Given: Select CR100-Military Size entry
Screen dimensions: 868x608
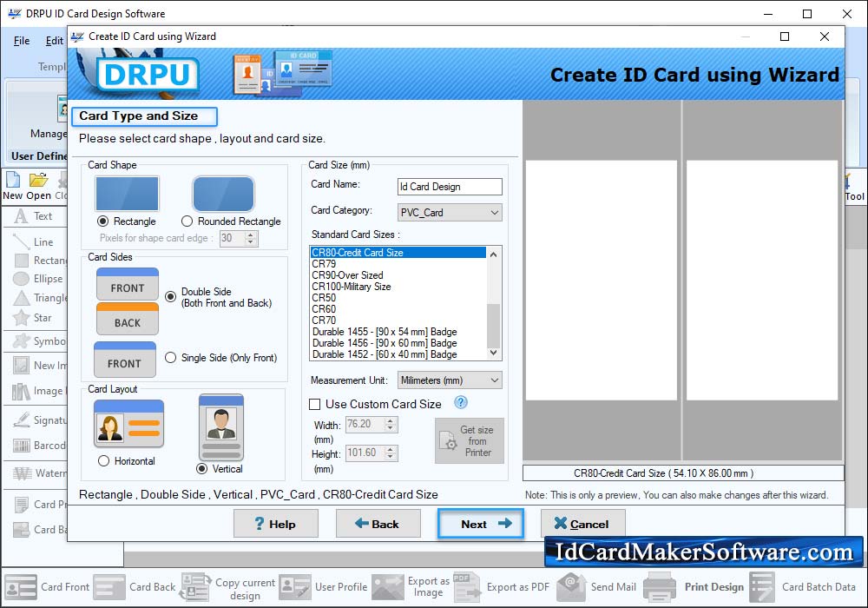Looking at the screenshot, I should (398, 287).
